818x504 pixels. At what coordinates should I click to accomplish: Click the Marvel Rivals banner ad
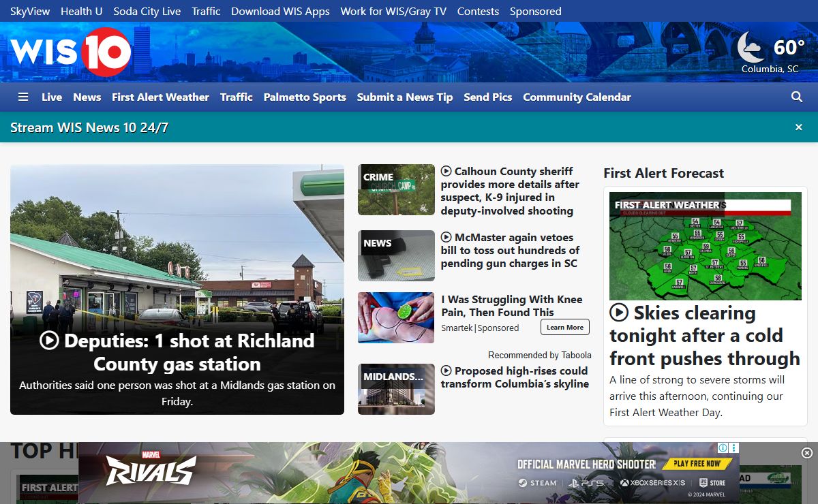click(x=409, y=473)
